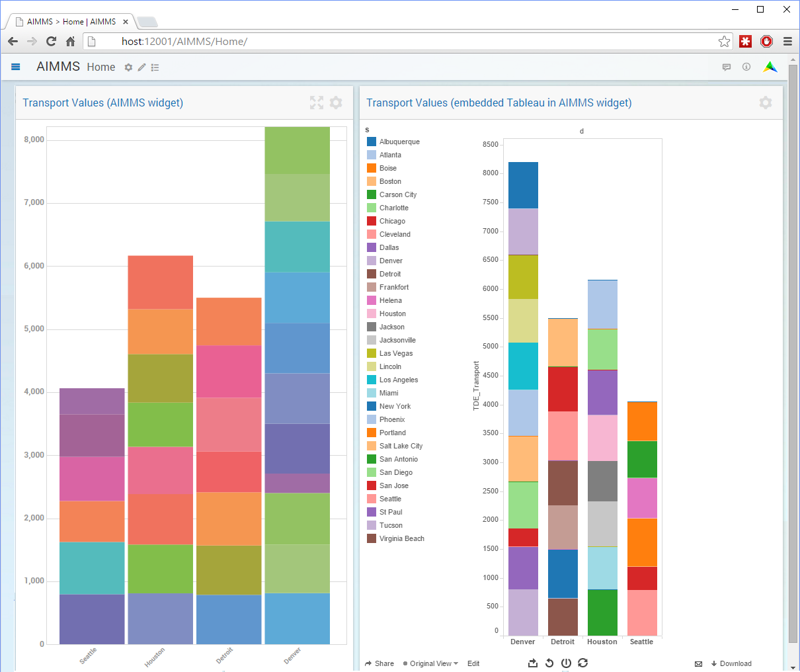Screen dimensions: 800x672
Task: Maximize the AIMMS widget chart
Action: pyautogui.click(x=317, y=103)
